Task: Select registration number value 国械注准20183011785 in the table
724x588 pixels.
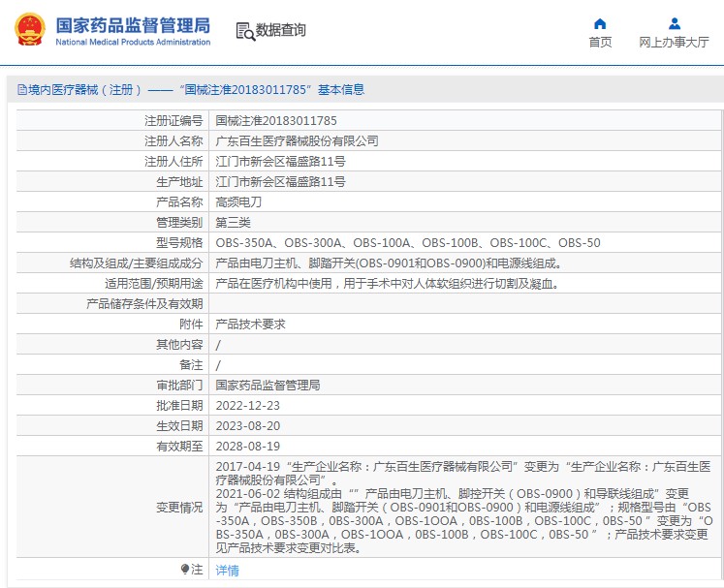Action: pyautogui.click(x=275, y=121)
